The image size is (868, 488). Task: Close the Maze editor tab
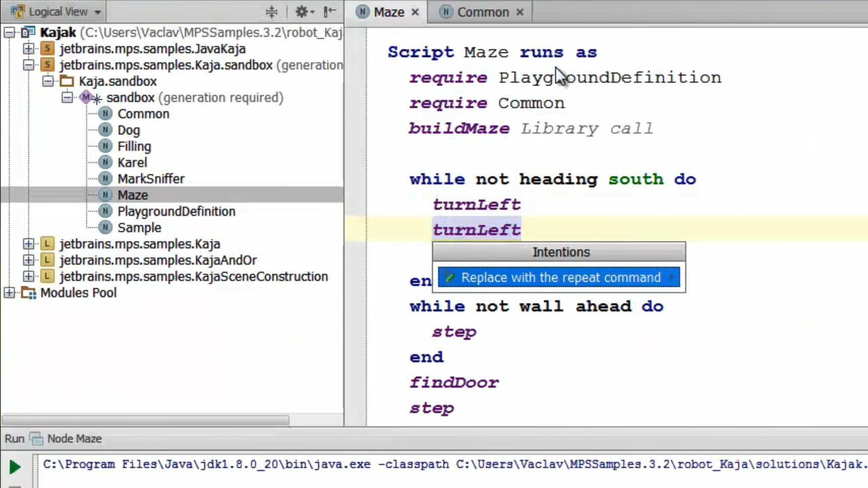click(x=415, y=12)
